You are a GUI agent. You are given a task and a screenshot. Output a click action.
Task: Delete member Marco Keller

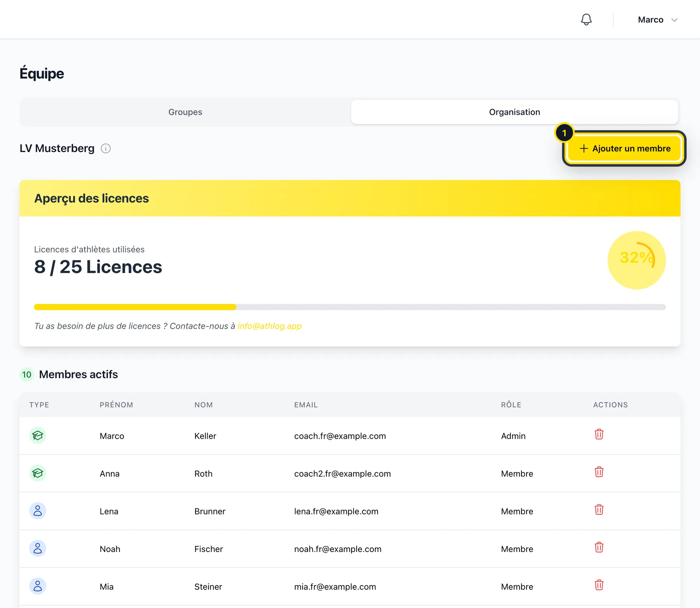point(599,434)
